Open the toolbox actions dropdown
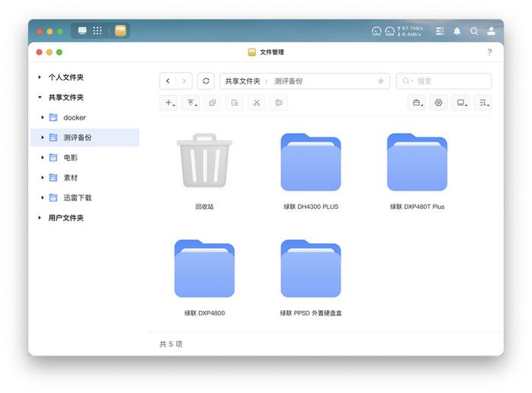 pyautogui.click(x=417, y=103)
